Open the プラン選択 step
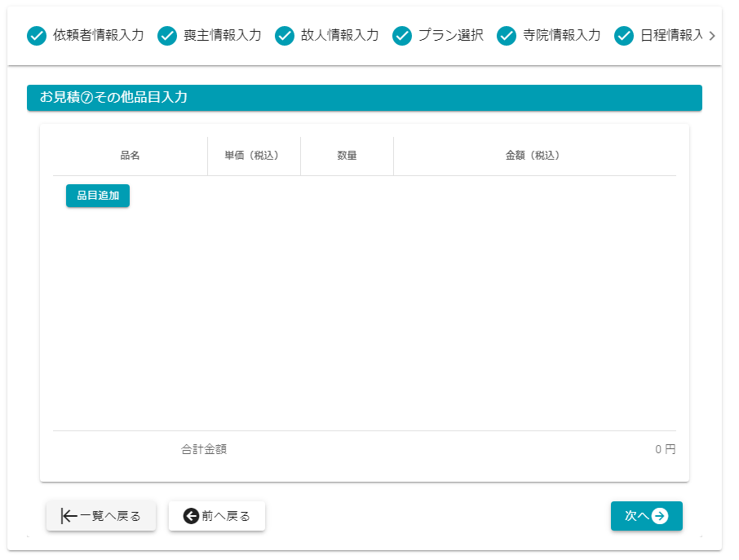The width and height of the screenshot is (739, 560). click(450, 36)
